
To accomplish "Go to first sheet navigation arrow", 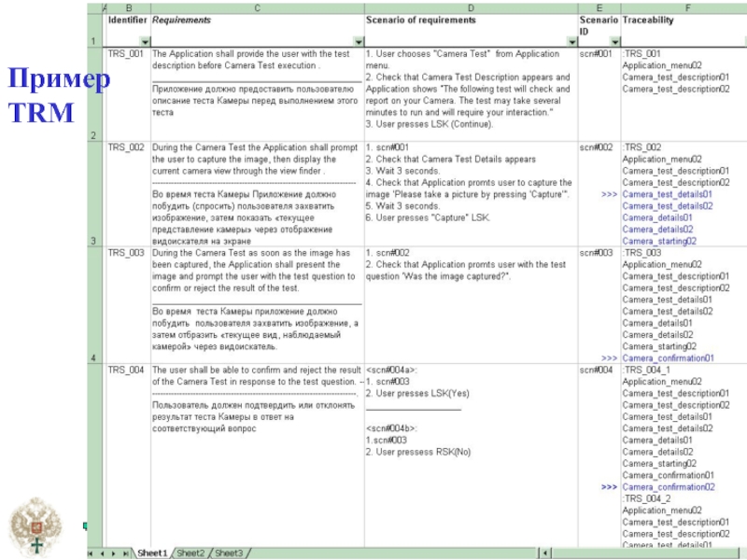I will coord(92,553).
